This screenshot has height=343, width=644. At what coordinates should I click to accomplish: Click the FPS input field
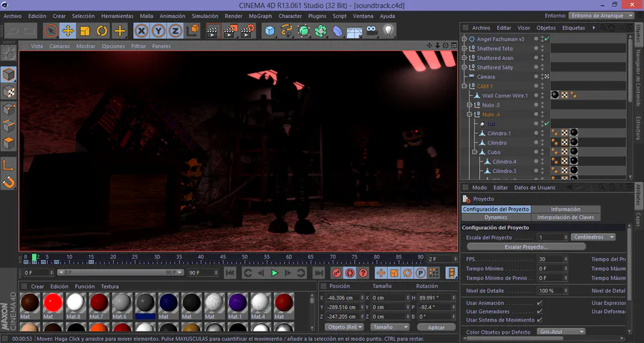click(552, 259)
